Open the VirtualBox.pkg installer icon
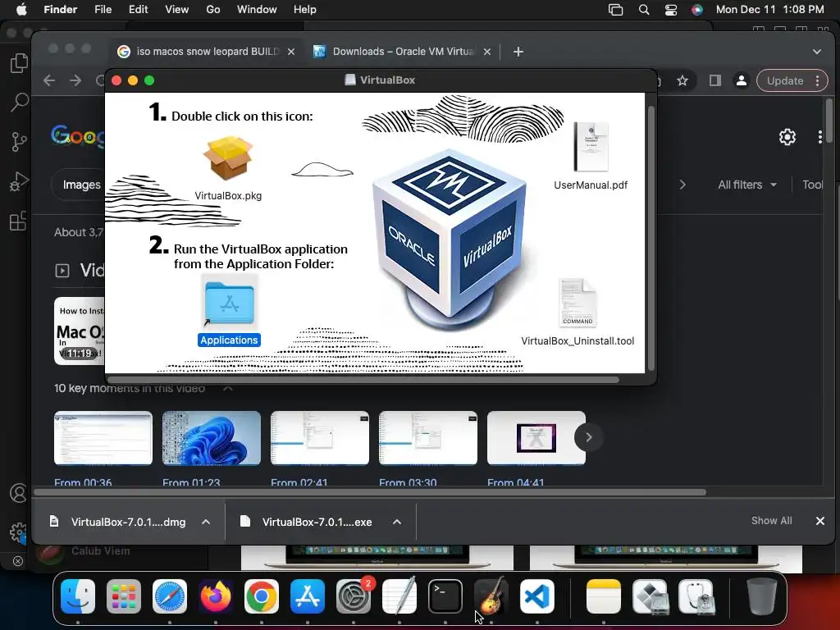The height and width of the screenshot is (630, 840). (x=228, y=158)
